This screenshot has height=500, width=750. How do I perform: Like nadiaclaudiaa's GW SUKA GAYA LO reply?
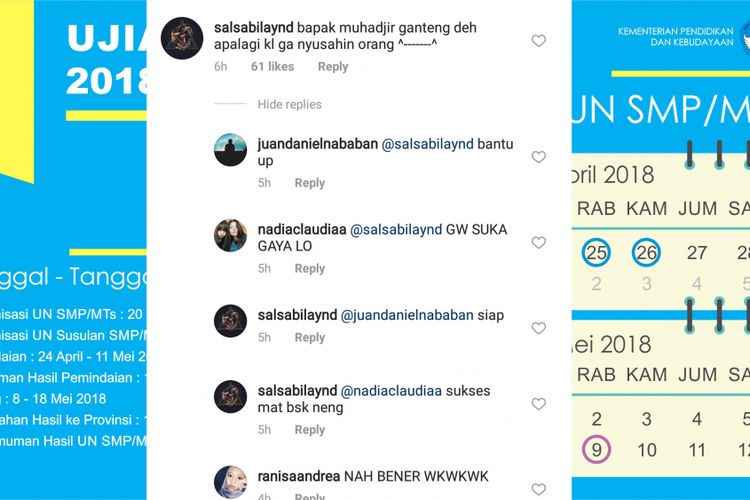coord(539,243)
